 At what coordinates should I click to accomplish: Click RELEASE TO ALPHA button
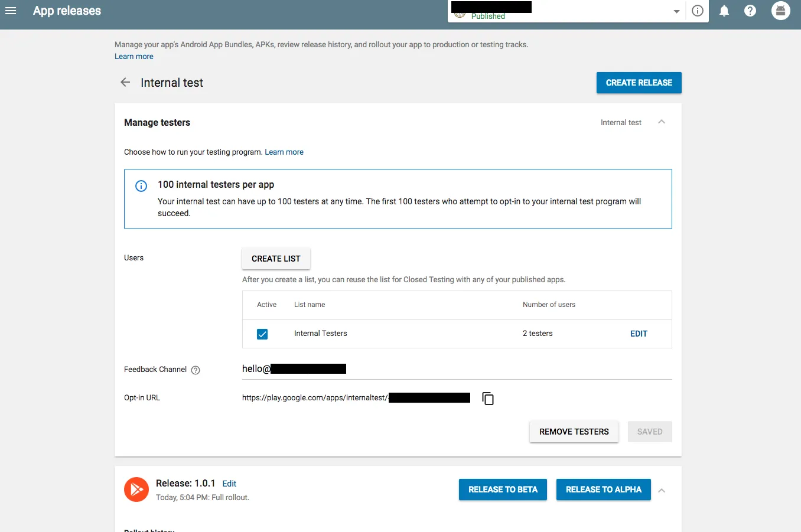(604, 489)
